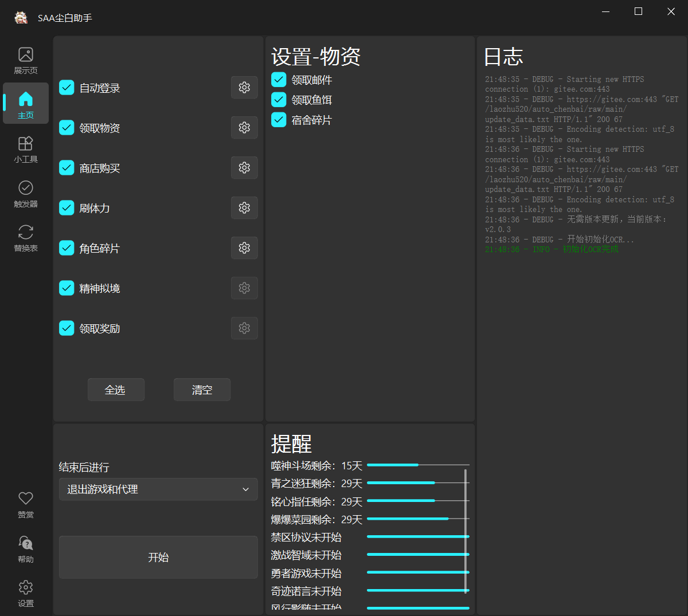Open settings gear for 刷体力

click(244, 207)
